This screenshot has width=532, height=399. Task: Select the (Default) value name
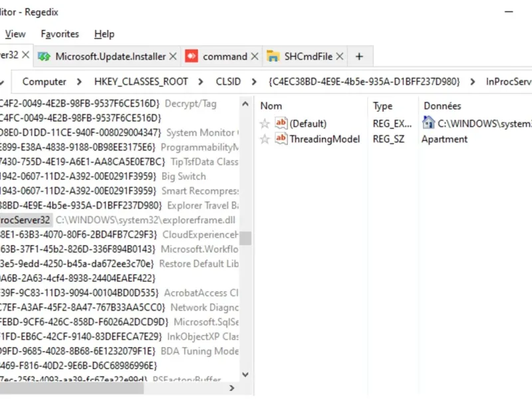click(308, 124)
